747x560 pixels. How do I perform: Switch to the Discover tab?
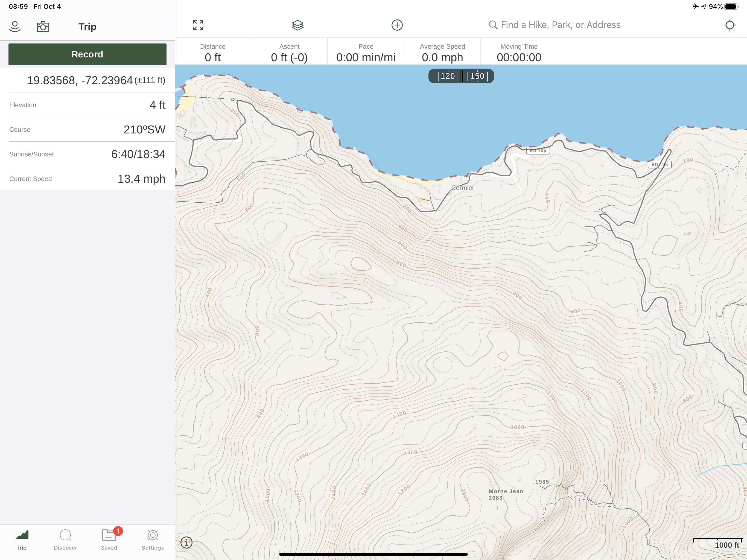click(x=66, y=539)
